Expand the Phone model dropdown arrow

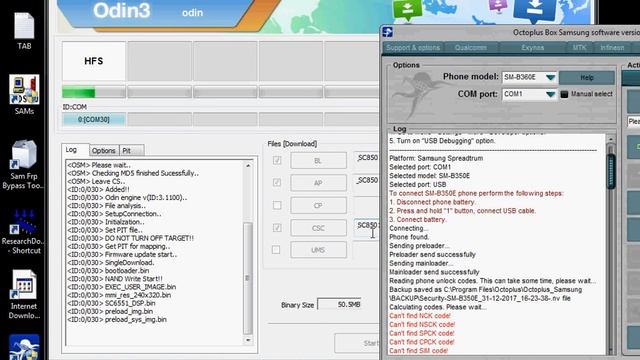550,77
